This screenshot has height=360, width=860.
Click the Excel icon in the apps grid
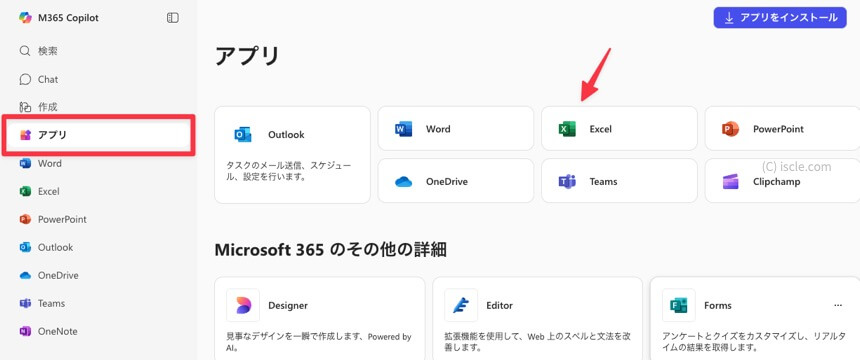(567, 129)
